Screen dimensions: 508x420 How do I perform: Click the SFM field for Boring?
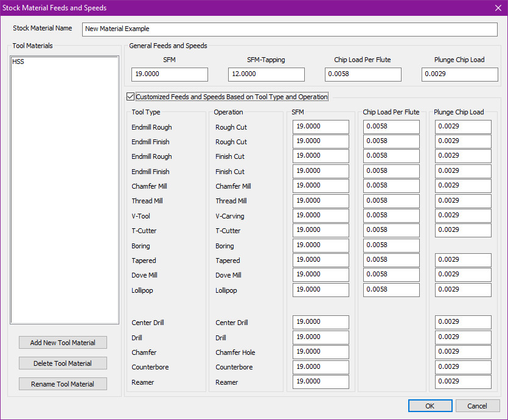pyautogui.click(x=321, y=245)
